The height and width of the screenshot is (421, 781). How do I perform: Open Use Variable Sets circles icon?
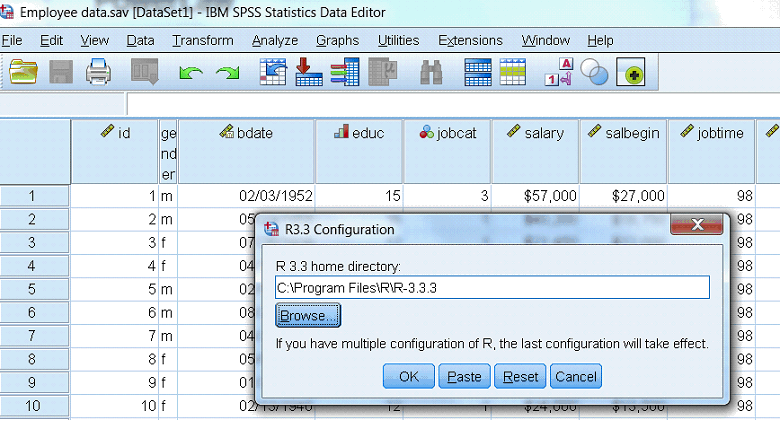(x=594, y=72)
